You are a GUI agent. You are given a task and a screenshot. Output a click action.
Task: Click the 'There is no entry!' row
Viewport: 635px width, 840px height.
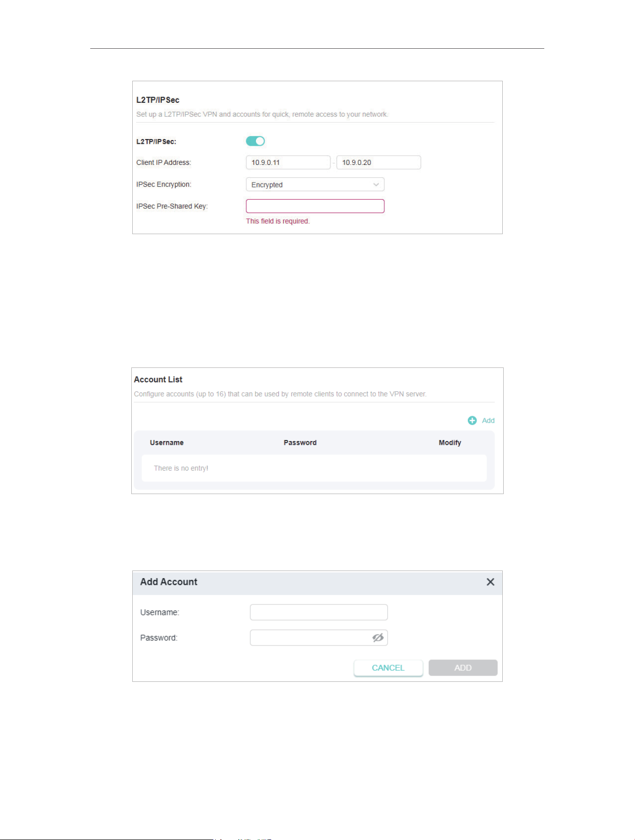coord(314,468)
